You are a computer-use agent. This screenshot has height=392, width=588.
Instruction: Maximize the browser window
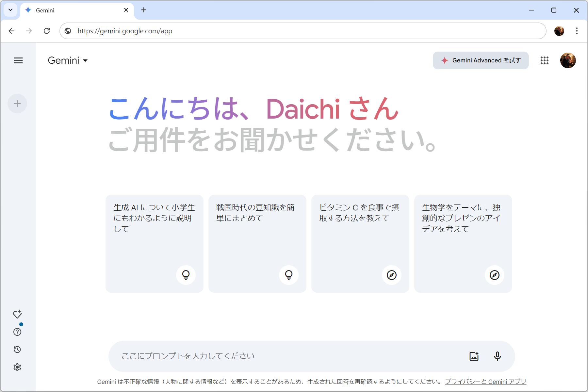tap(554, 10)
